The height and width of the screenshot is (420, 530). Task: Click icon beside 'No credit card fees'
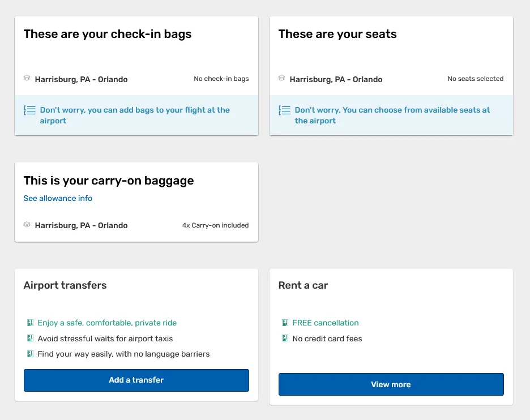pos(285,338)
